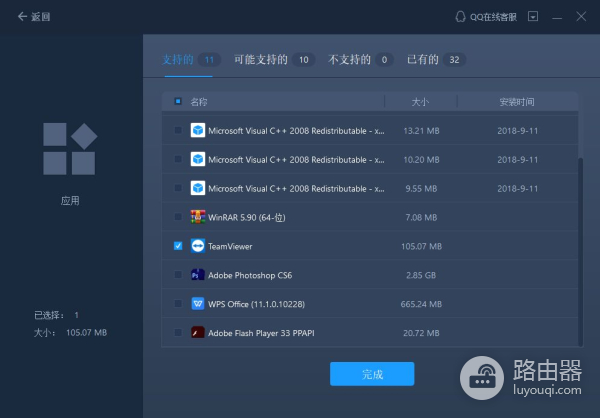This screenshot has height=418, width=600.
Task: Click the Adobe Photoshop CS6 icon
Action: [x=198, y=275]
